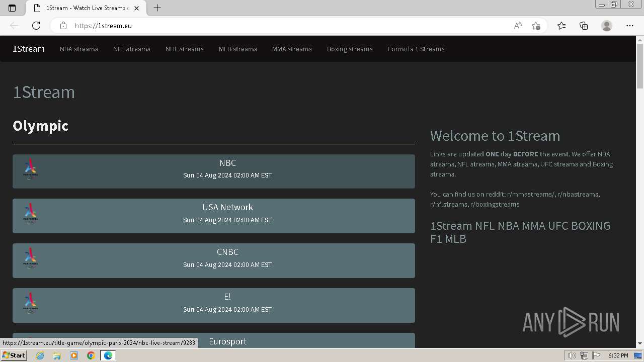Open Windows Media Player taskbar icon
The height and width of the screenshot is (362, 644).
tap(74, 355)
